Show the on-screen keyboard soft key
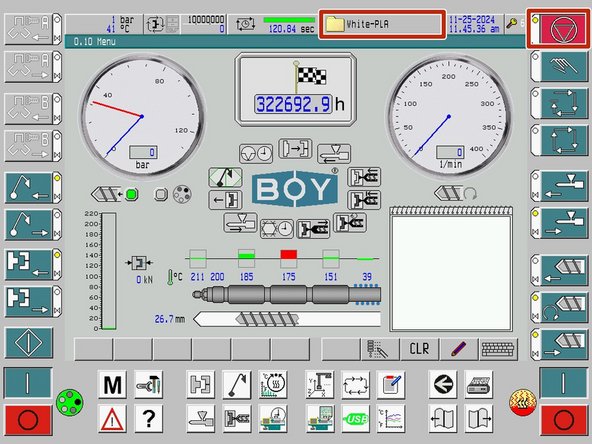The image size is (592, 444). pos(498,349)
